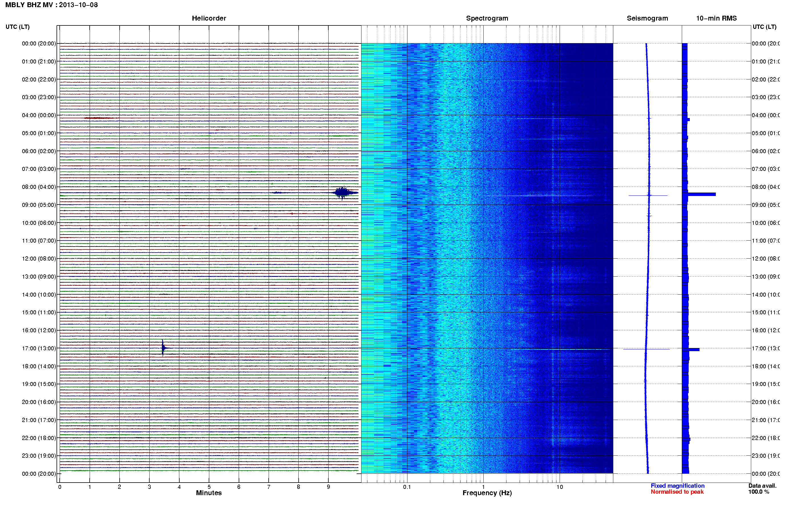Click the Minutes axis label

pos(209,493)
